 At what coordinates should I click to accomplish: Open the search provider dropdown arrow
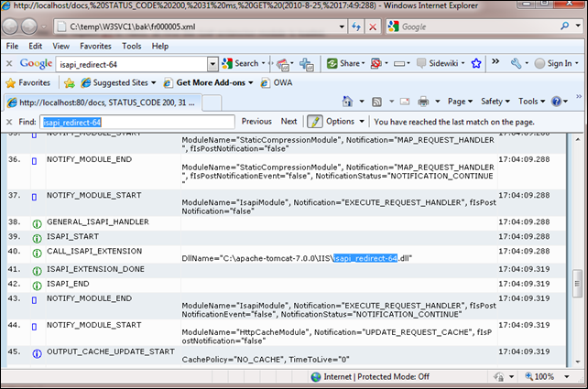pos(578,26)
